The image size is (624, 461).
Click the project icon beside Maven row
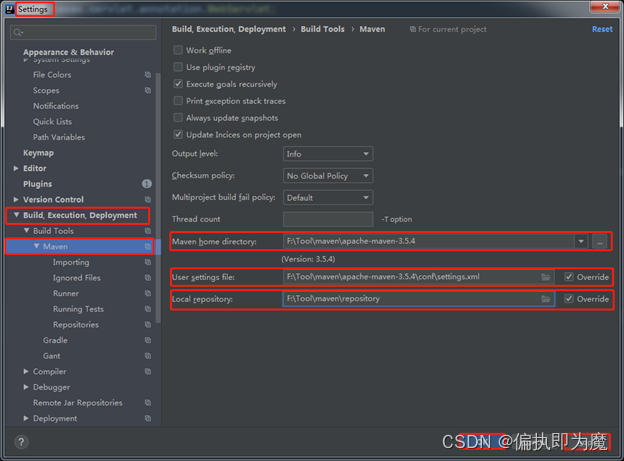148,246
